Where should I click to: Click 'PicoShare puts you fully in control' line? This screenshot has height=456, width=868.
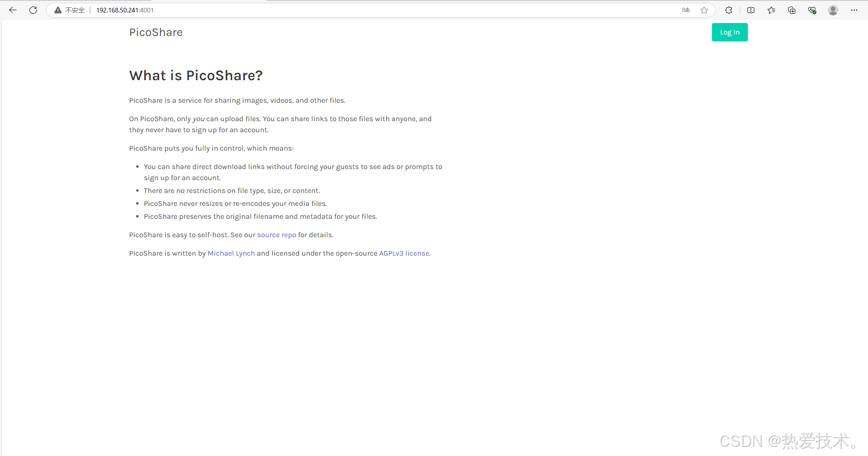(x=211, y=148)
